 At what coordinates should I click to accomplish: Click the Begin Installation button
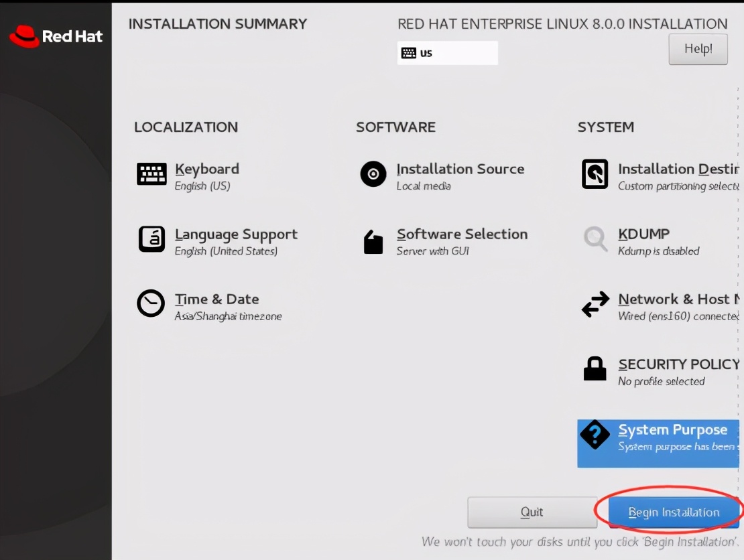pos(674,512)
